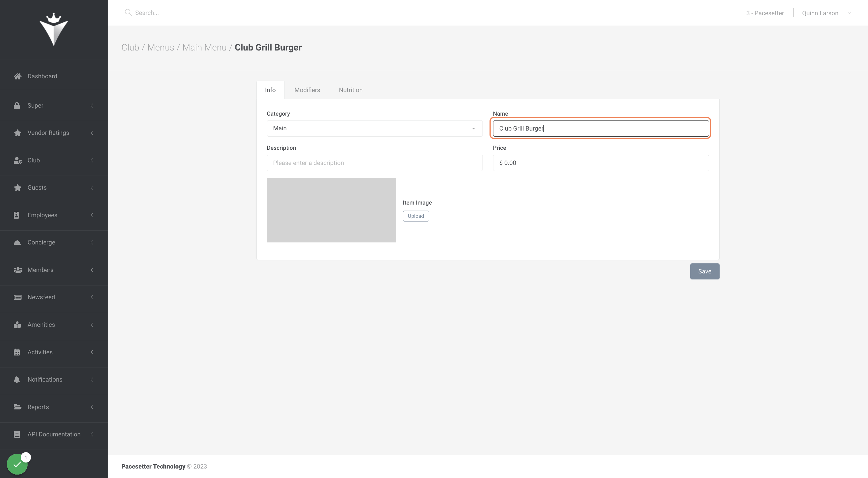Switch to the Nutrition tab

click(350, 90)
